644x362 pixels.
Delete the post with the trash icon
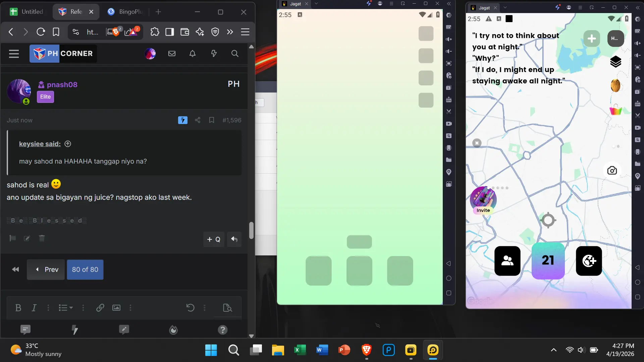coord(42,238)
